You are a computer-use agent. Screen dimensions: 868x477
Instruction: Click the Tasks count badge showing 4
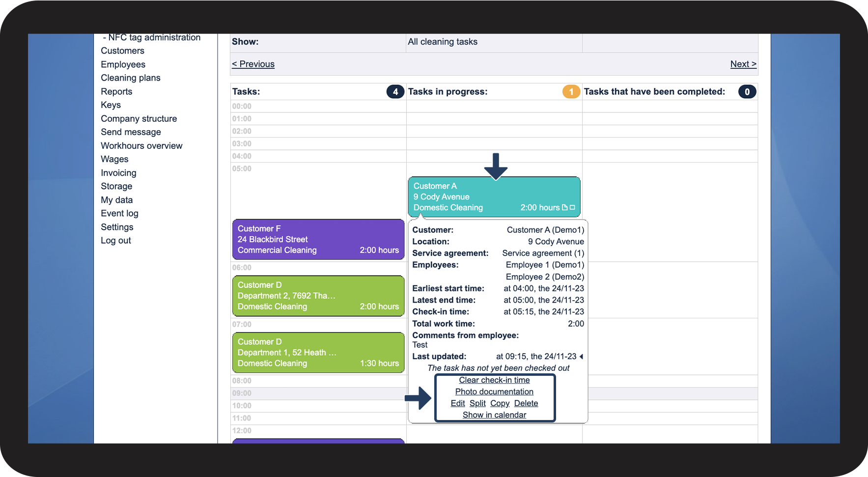(x=395, y=92)
